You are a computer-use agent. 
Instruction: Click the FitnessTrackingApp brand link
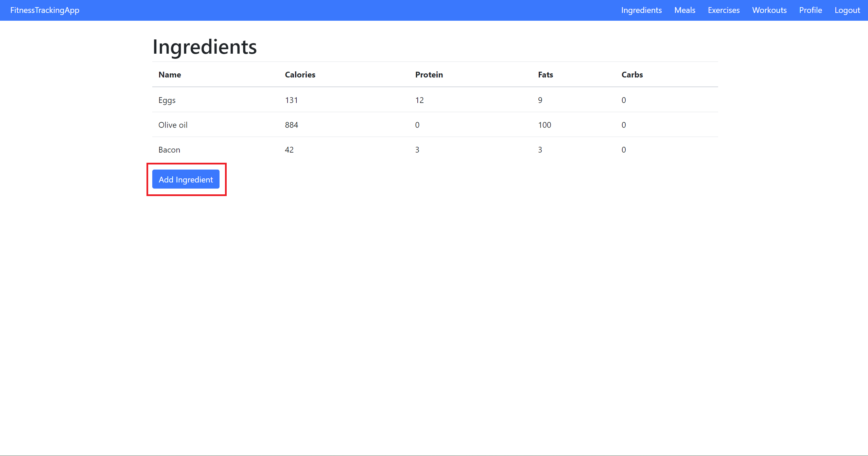pyautogui.click(x=45, y=10)
